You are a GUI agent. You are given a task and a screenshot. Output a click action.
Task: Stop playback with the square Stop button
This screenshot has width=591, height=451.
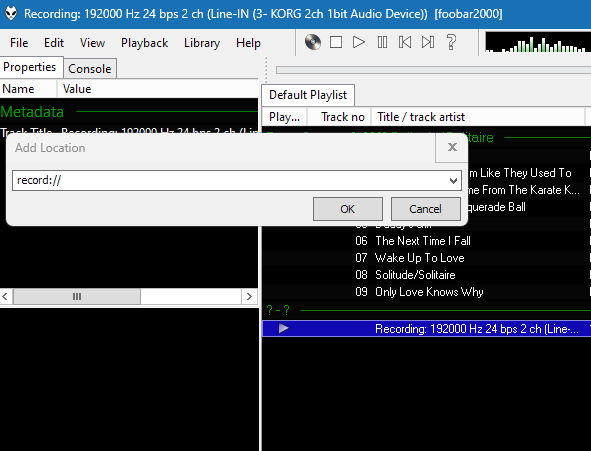(x=336, y=42)
